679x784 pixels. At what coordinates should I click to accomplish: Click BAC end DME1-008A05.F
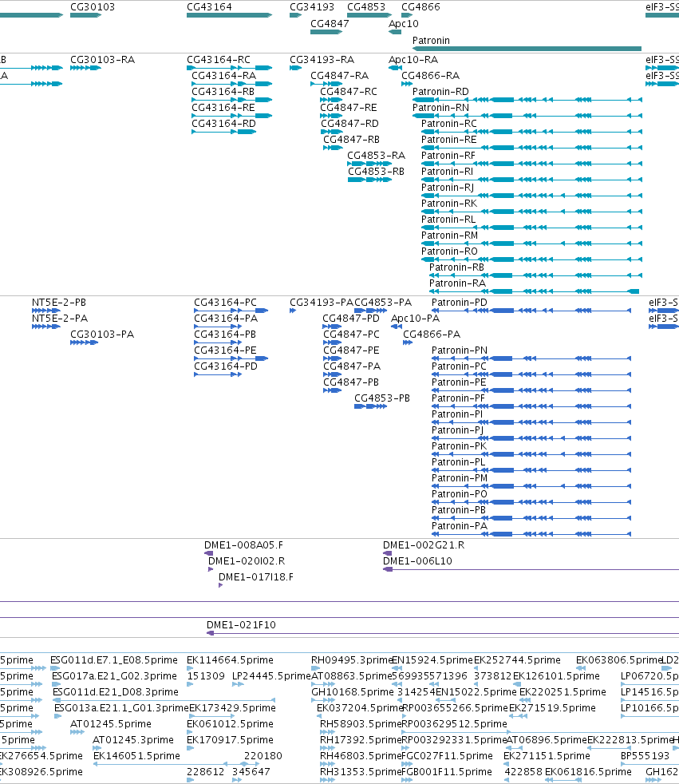[x=244, y=545]
